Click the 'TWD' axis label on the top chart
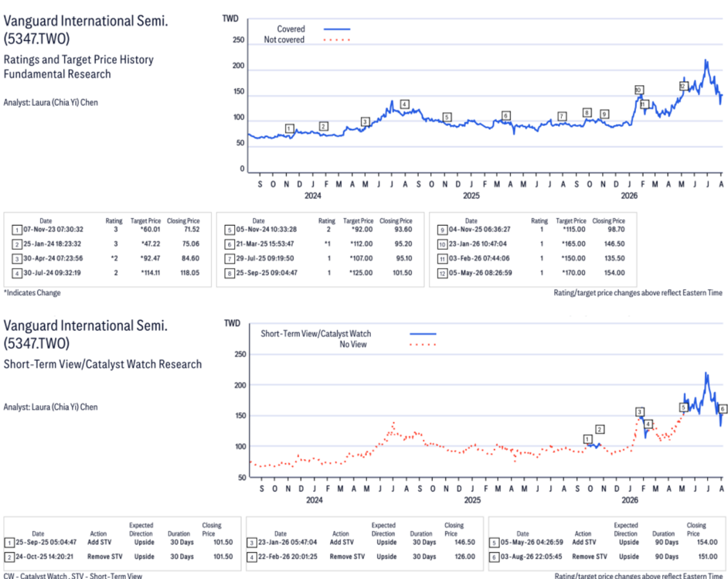The width and height of the screenshot is (728, 579). click(x=230, y=19)
